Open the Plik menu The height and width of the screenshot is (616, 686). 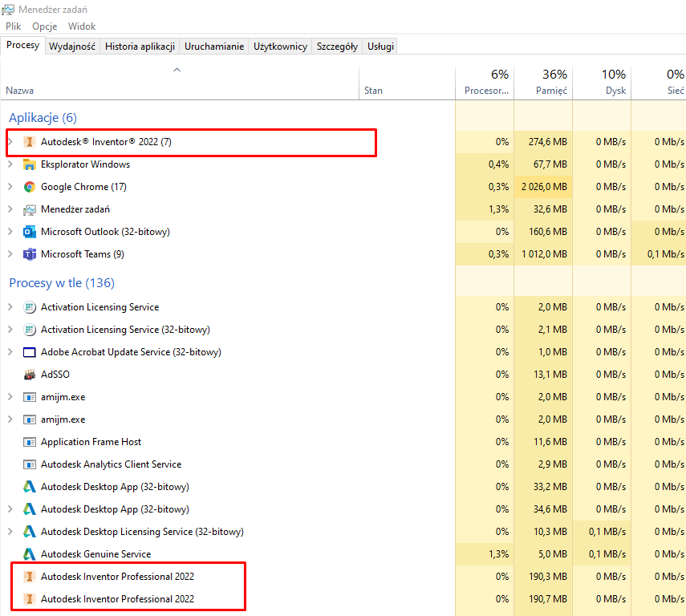click(x=13, y=26)
